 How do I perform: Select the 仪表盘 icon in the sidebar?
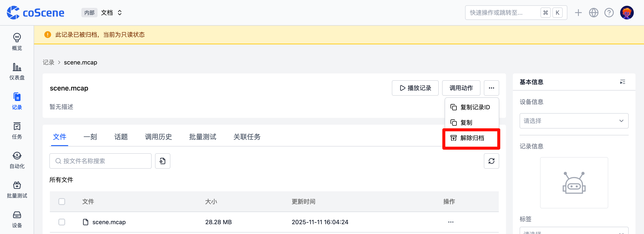[16, 71]
